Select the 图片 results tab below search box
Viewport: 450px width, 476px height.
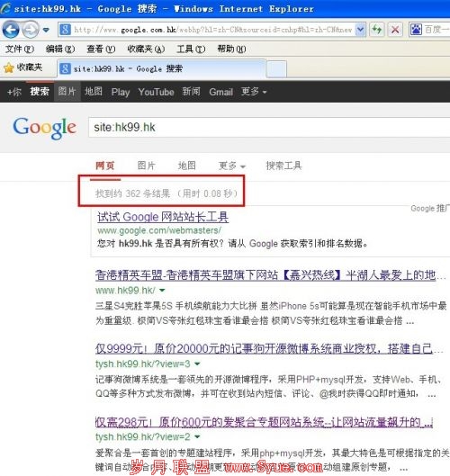(x=147, y=166)
